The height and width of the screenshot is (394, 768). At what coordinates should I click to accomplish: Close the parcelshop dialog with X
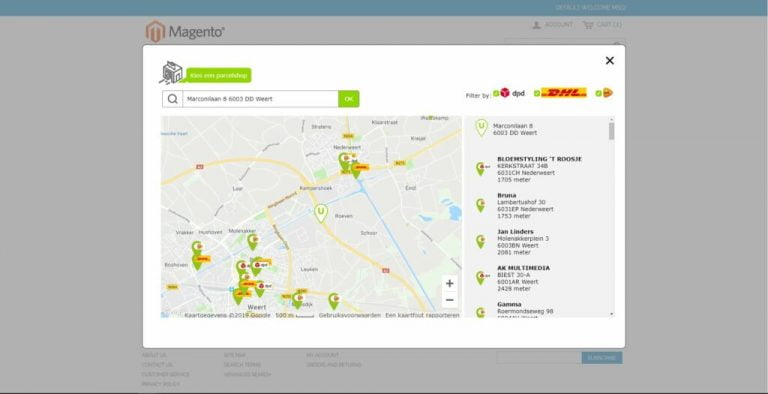(610, 60)
